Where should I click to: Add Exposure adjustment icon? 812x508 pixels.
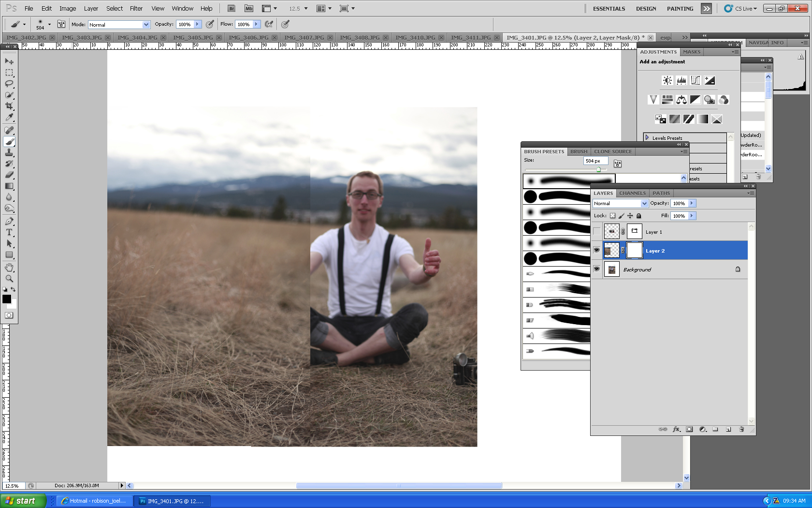pos(710,80)
